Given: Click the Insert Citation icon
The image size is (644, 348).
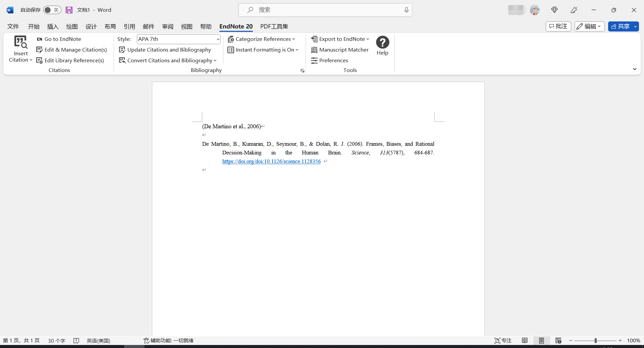Looking at the screenshot, I should pos(20,42).
